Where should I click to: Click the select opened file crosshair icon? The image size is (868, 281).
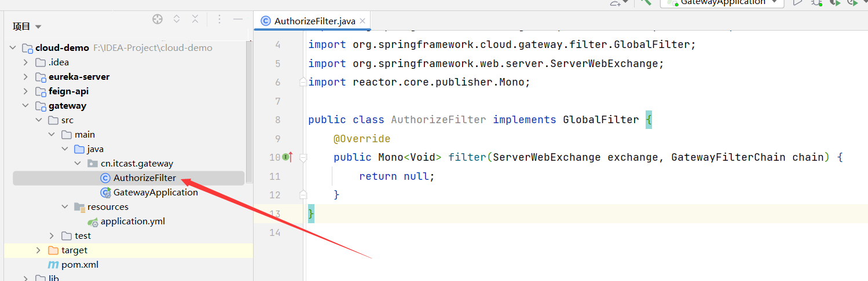(158, 20)
